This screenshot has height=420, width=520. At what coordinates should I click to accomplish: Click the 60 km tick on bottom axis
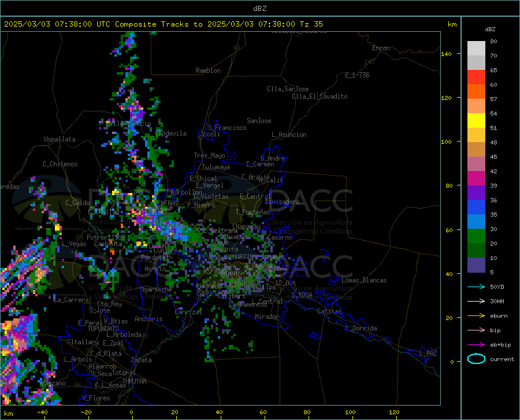[x=263, y=412]
